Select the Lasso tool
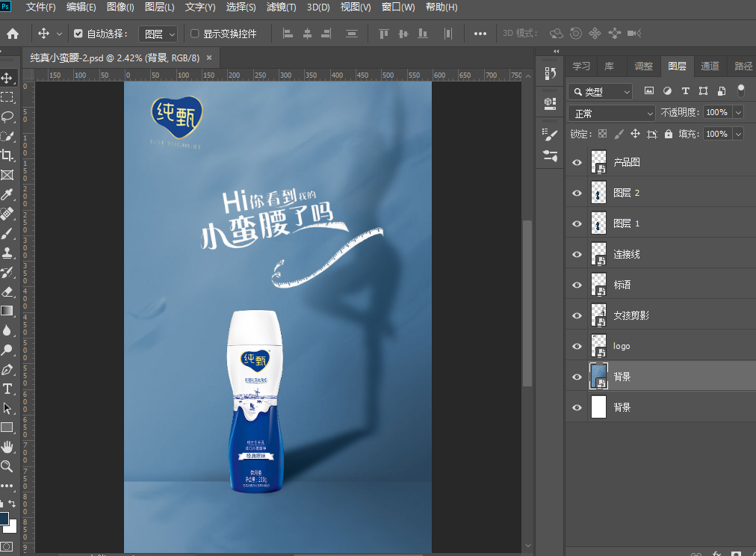 [7, 117]
